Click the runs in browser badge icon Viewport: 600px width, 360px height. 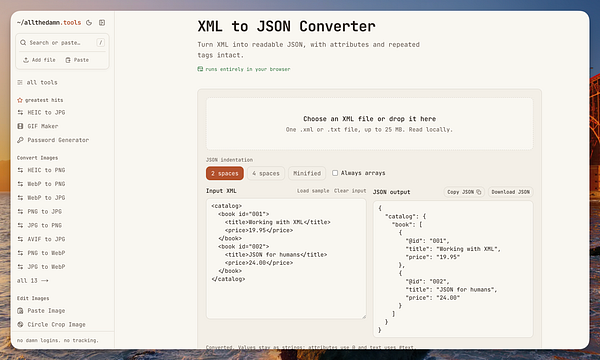click(200, 69)
